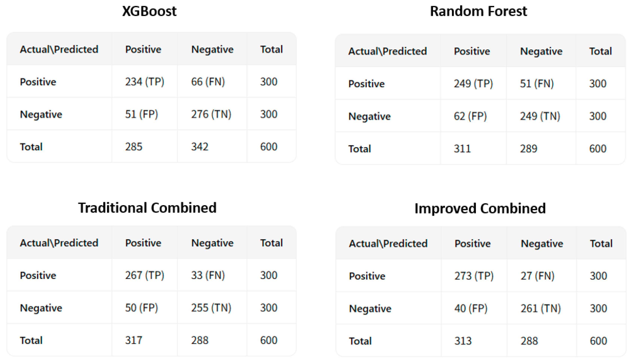Select the 33 (FN) cell
This screenshot has height=364, width=632.
(x=208, y=275)
